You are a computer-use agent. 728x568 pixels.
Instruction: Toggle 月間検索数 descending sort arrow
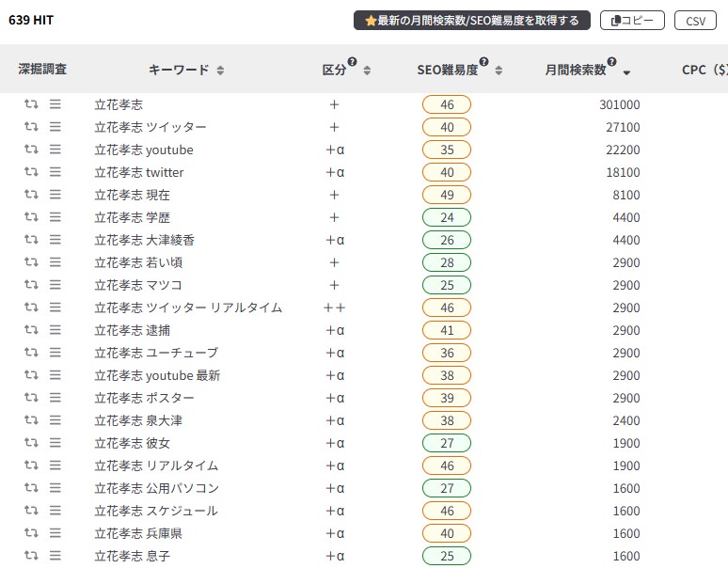coord(626,71)
